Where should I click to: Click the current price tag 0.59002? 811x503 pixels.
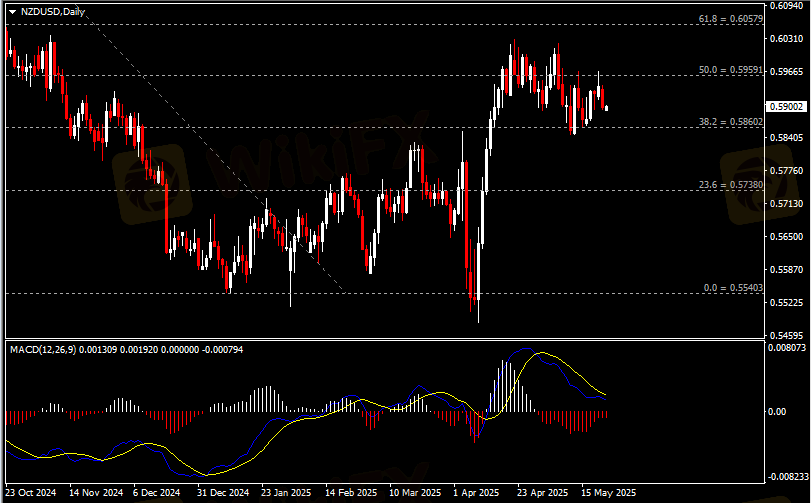(x=786, y=106)
